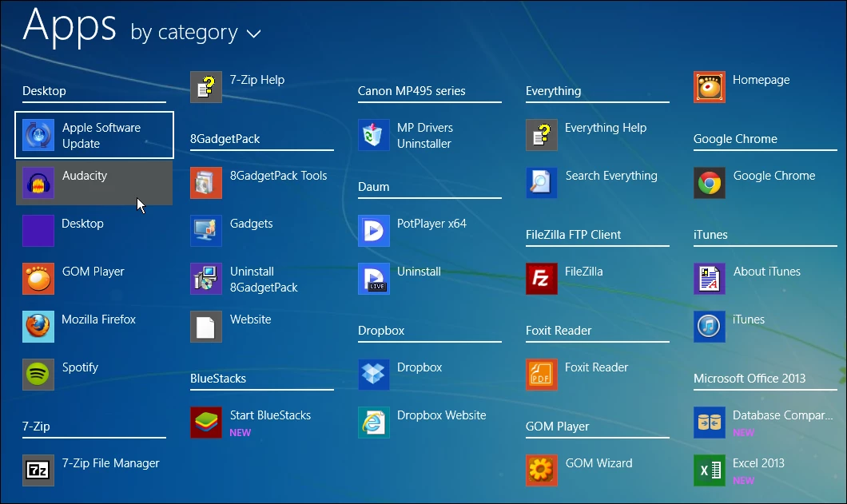This screenshot has width=847, height=504.
Task: Click the BlueStacks category header
Action: [218, 378]
